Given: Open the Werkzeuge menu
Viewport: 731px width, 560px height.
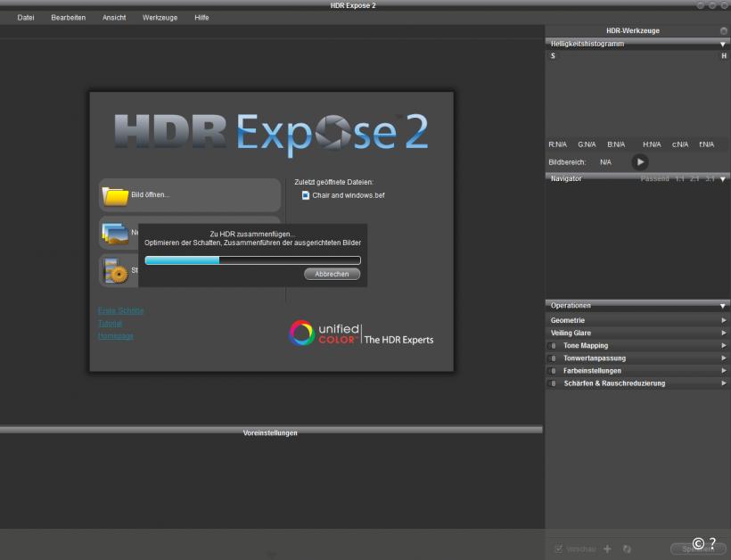Looking at the screenshot, I should click(160, 18).
